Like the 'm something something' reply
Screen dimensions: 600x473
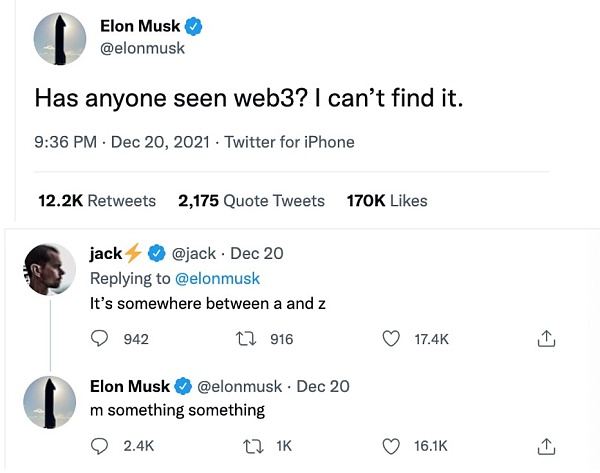[392, 445]
